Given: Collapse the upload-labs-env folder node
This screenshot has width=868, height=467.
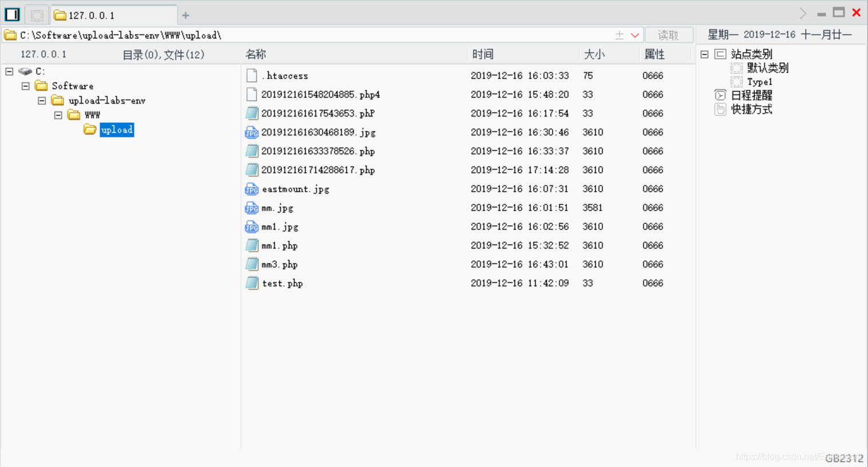Looking at the screenshot, I should [x=42, y=101].
